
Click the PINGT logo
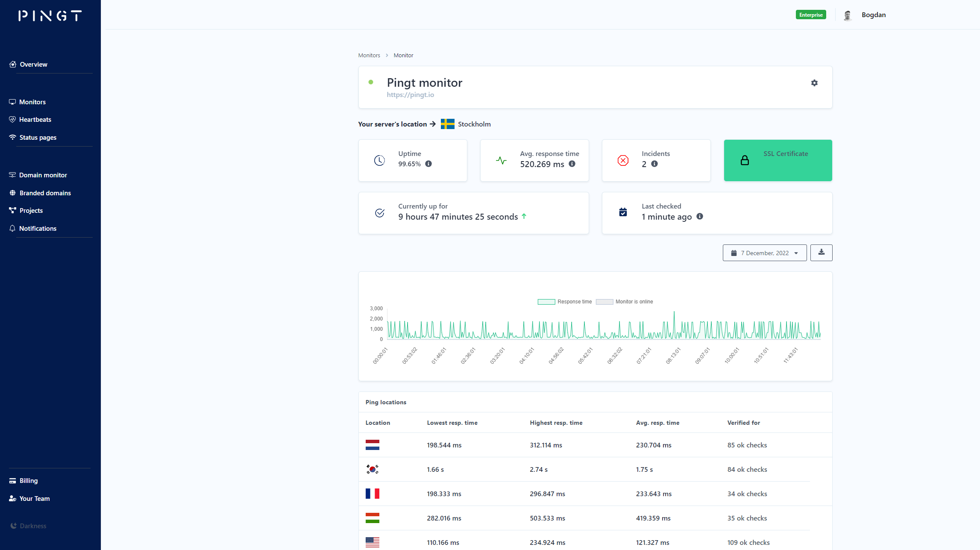[50, 16]
